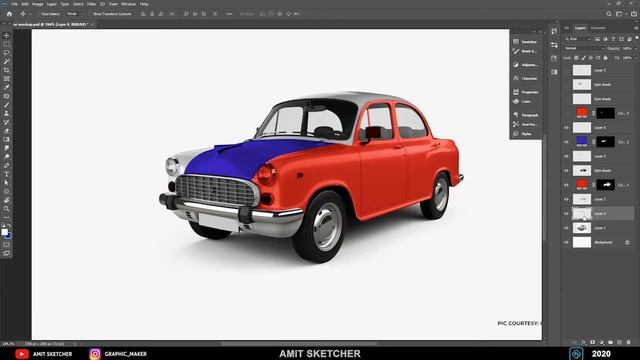This screenshot has height=360, width=640.
Task: Select the History Brush tool
Action: [7, 122]
